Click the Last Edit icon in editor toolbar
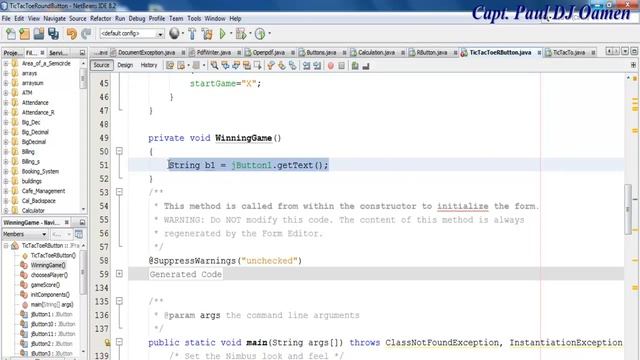 click(170, 66)
